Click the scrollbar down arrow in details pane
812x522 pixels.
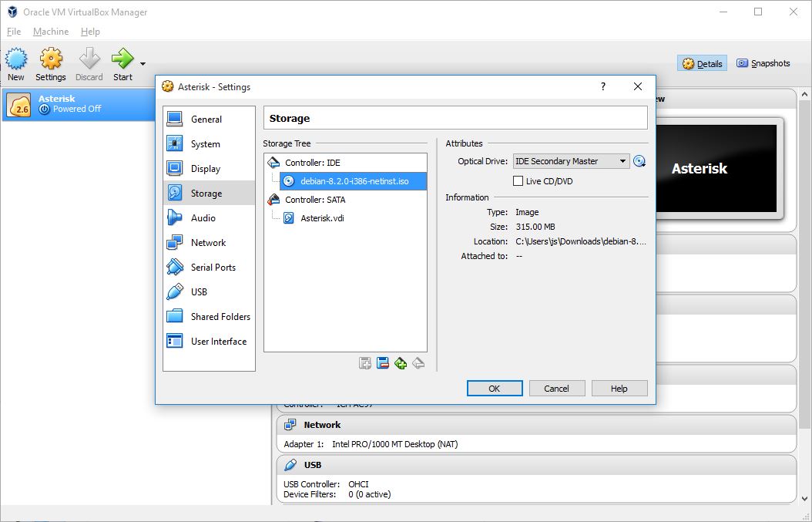[804, 499]
